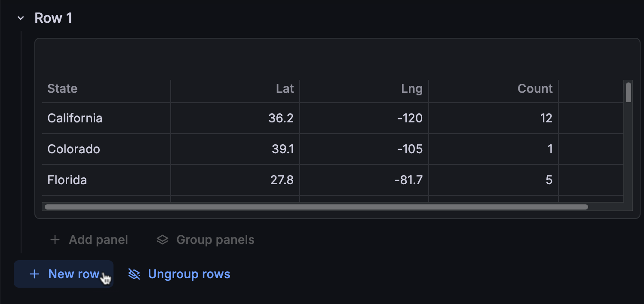Viewport: 644px width, 304px height.
Task: Select the Lat column header to sort
Action: pos(285,88)
